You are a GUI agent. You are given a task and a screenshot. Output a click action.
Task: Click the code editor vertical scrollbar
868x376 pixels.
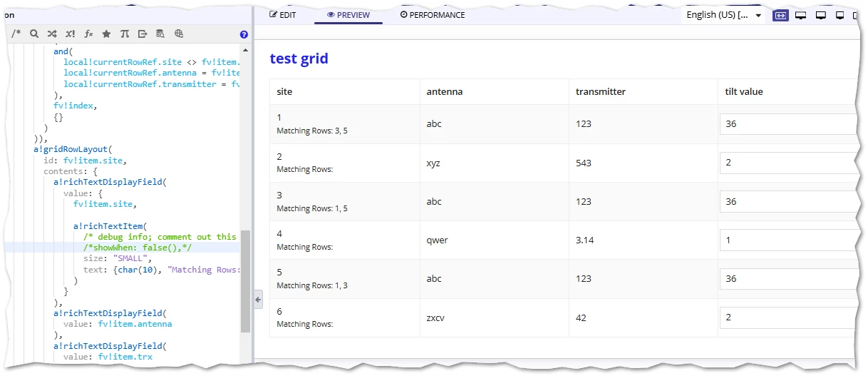[x=245, y=281]
